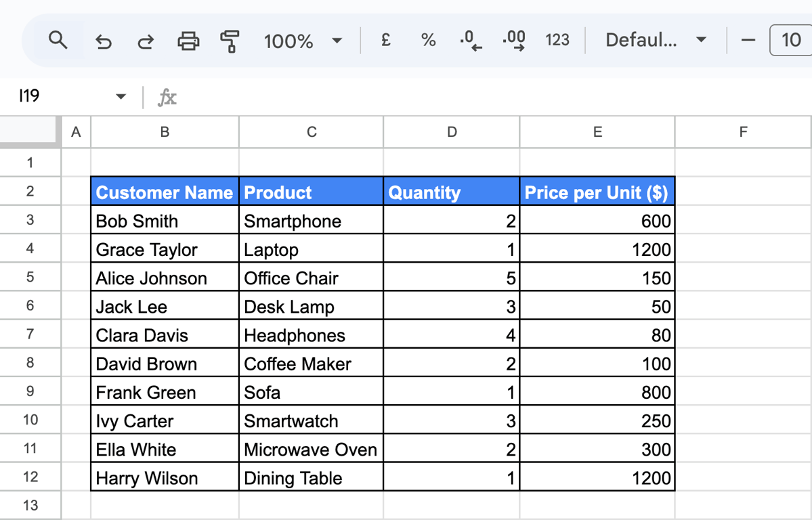
Task: Format as currency with pound icon
Action: pyautogui.click(x=385, y=40)
